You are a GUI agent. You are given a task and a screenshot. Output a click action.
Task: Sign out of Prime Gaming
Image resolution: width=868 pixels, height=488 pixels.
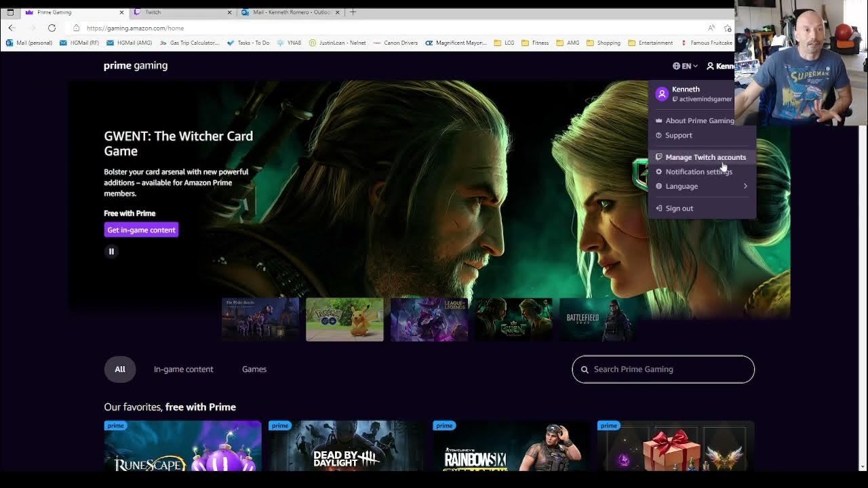pos(679,209)
